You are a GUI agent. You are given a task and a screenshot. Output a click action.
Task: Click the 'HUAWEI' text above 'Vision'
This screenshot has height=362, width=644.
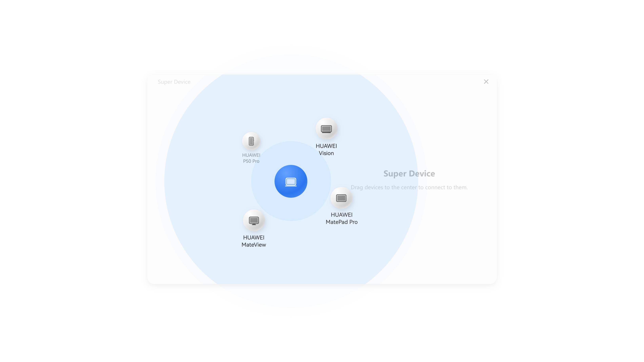coord(326,146)
